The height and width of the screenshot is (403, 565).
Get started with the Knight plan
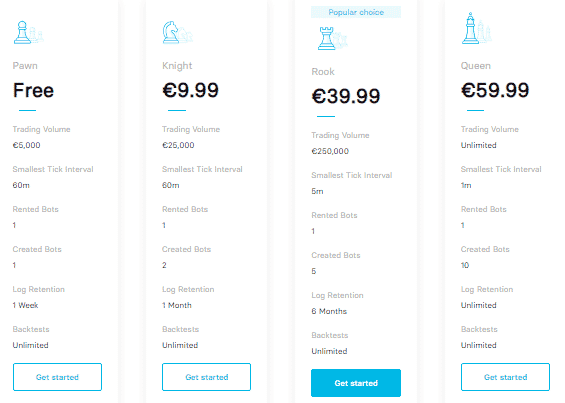coord(206,377)
